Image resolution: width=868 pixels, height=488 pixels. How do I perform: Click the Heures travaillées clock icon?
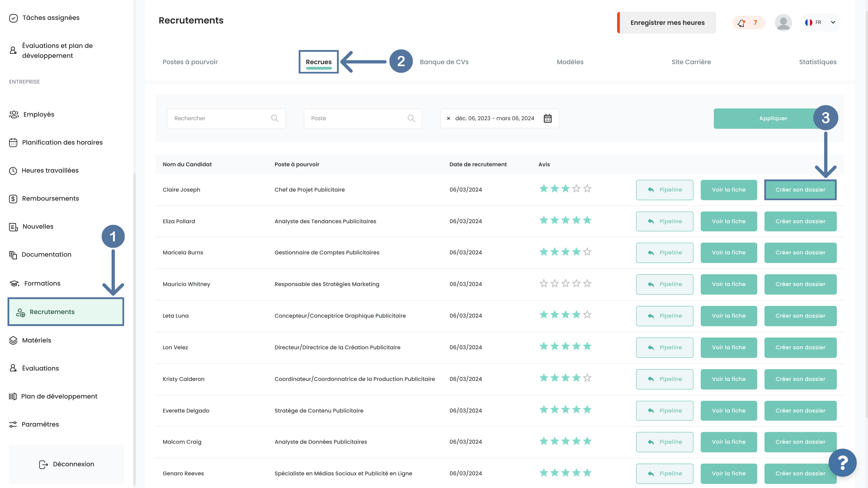13,171
